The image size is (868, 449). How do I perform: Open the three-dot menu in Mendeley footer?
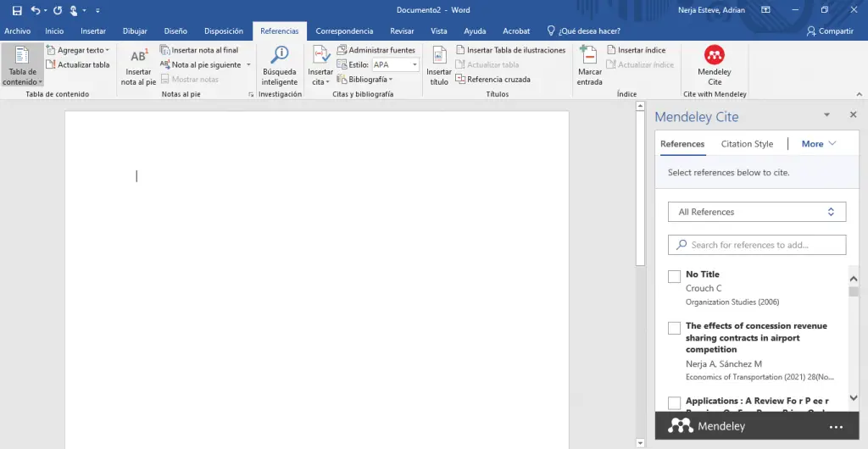tap(836, 427)
